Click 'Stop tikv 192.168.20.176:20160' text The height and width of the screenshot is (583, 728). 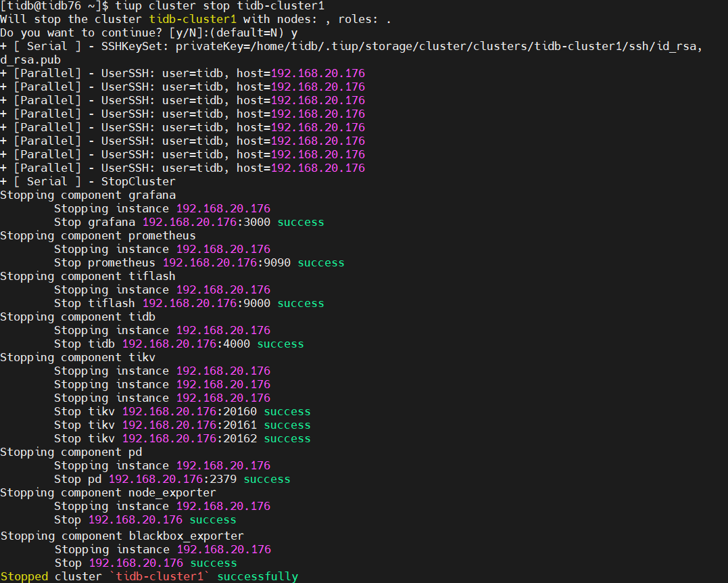[x=155, y=412]
